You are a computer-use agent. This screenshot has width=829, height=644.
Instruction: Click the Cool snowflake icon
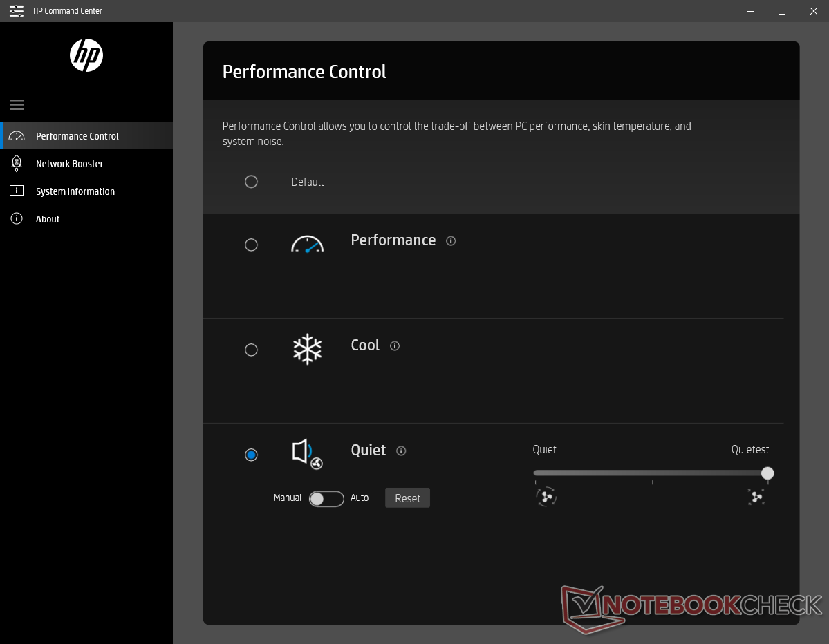click(307, 349)
